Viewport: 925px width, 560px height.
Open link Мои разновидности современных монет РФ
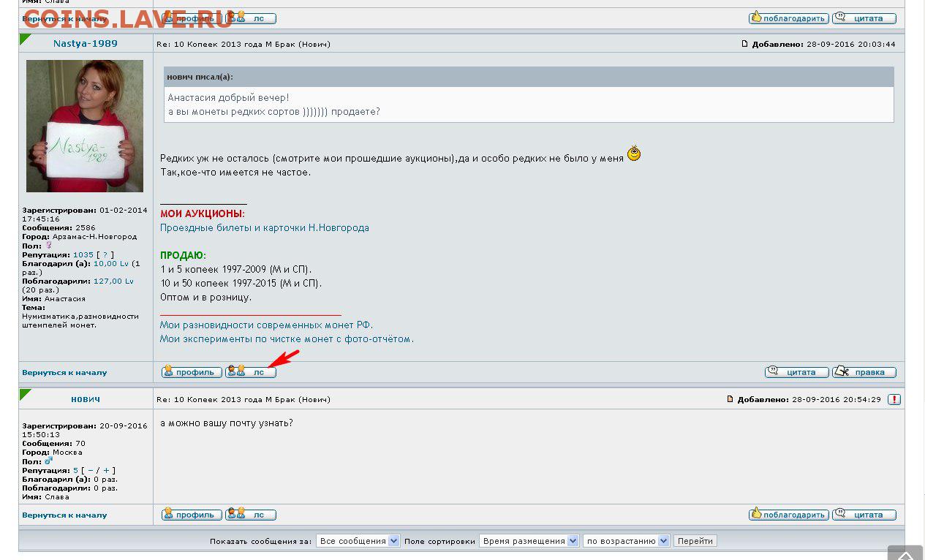click(266, 325)
